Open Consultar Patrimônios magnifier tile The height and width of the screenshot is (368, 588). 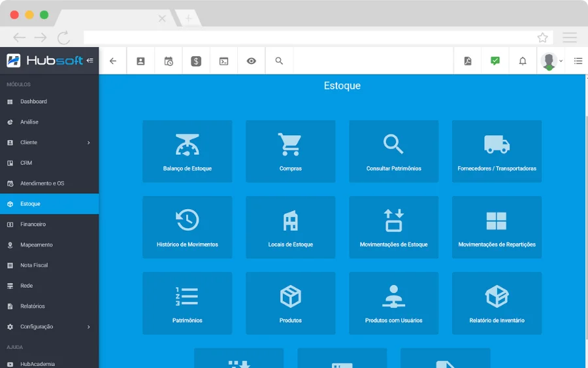click(x=393, y=152)
